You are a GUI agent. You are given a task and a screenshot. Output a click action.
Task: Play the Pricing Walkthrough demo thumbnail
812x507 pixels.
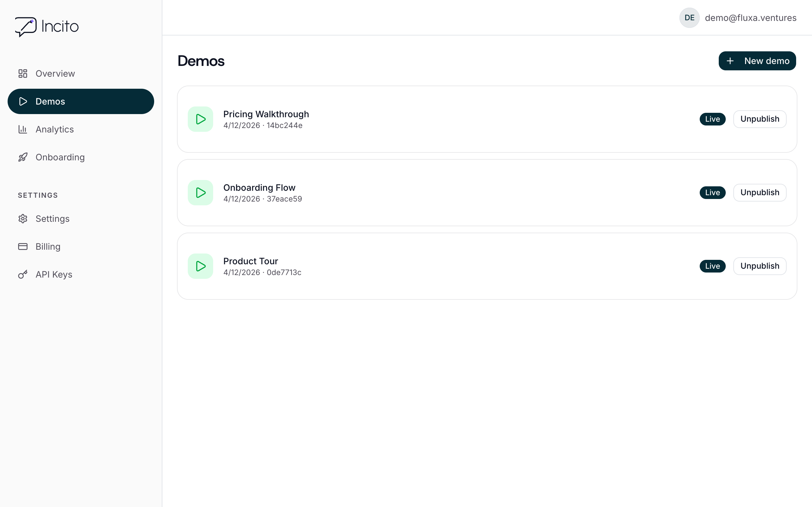[200, 119]
